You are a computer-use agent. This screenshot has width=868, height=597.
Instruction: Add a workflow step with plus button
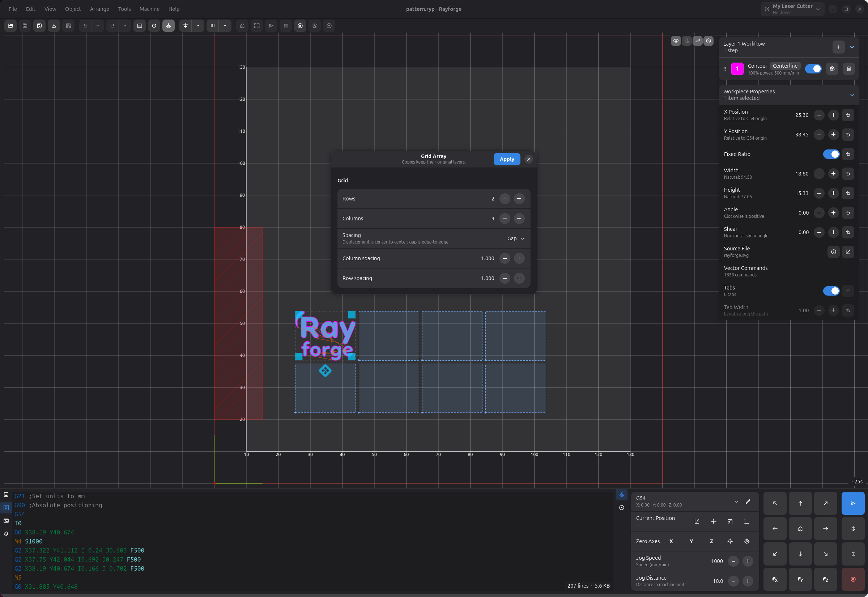pyautogui.click(x=838, y=47)
